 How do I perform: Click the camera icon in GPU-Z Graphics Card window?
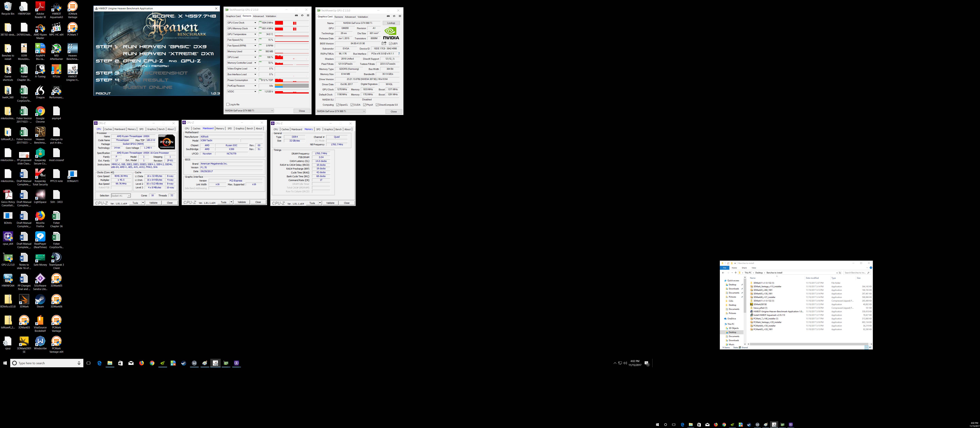pyautogui.click(x=388, y=16)
